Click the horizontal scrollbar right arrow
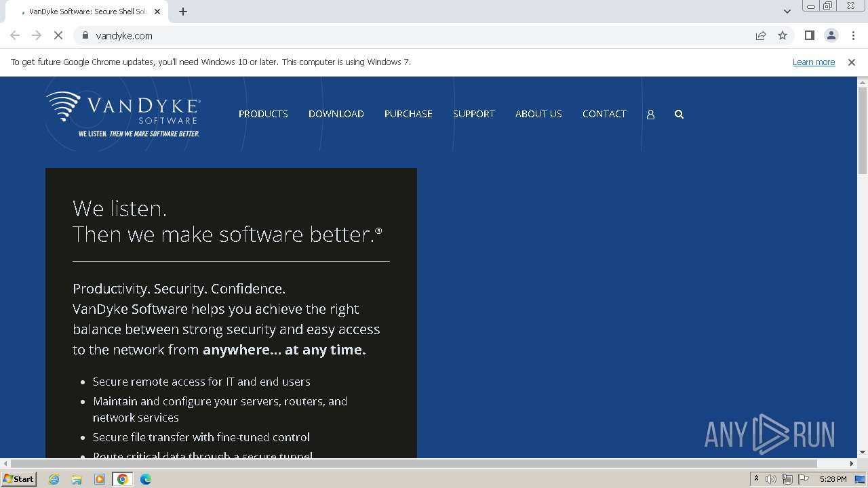 pos(852,464)
